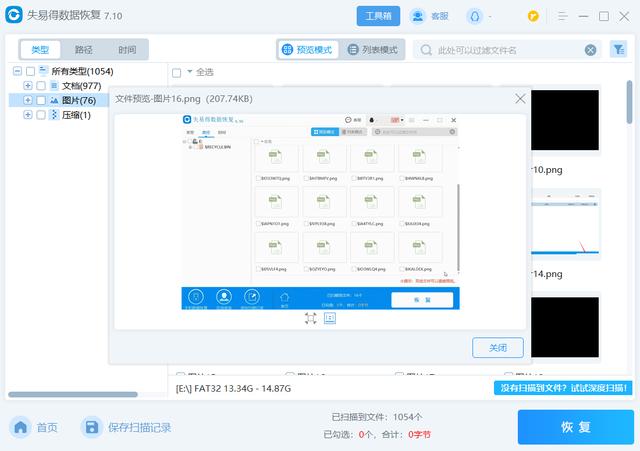Select the 图片(76) tree label
The image size is (640, 451).
(79, 100)
